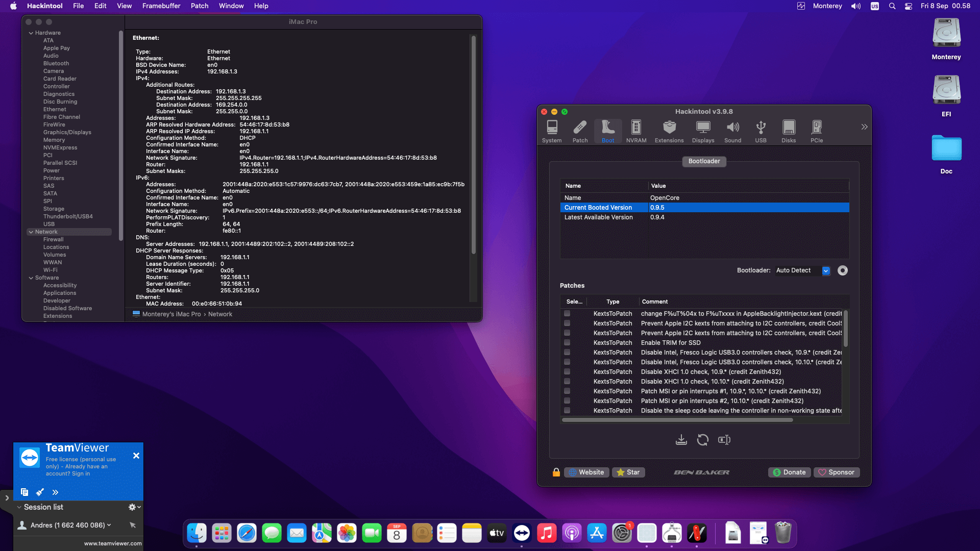Click the Website button
The height and width of the screenshot is (551, 980).
[x=586, y=472]
